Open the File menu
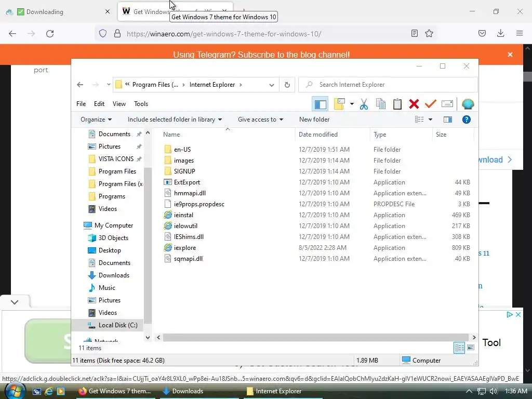 81,104
